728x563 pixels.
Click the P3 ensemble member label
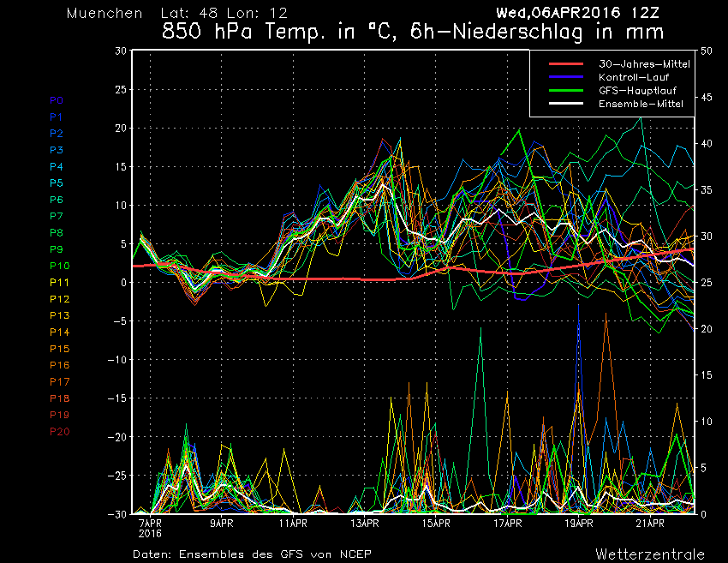(57, 150)
